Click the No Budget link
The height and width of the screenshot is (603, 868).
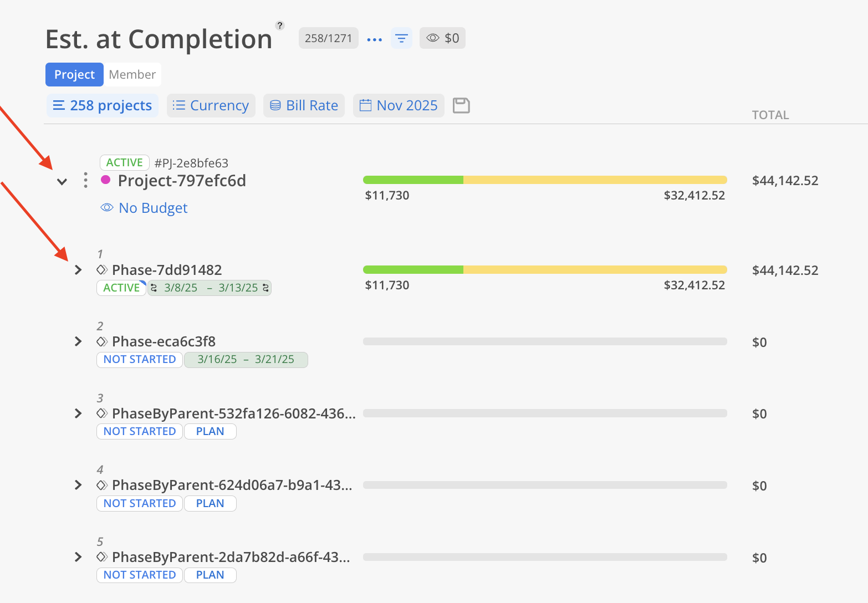point(144,208)
